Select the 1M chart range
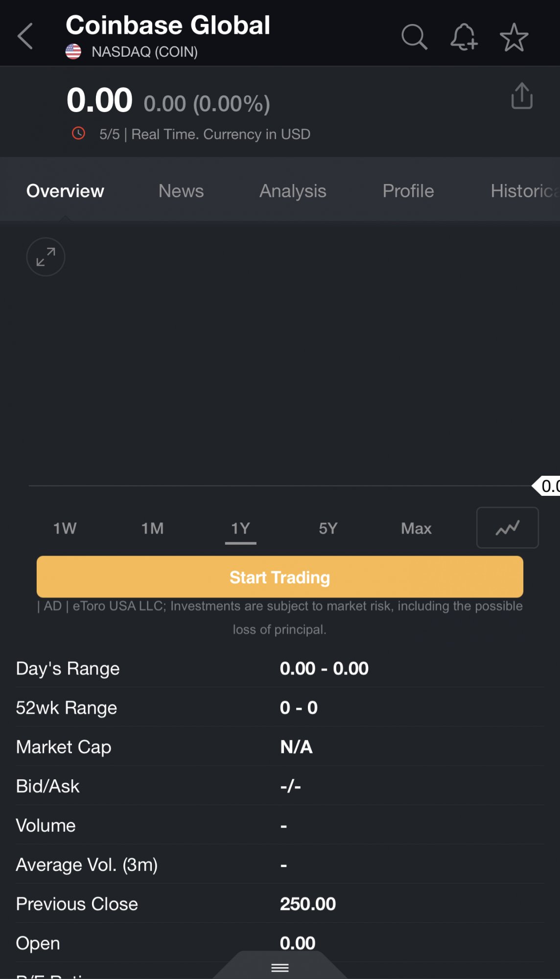Screen dimensions: 560x979 [153, 529]
